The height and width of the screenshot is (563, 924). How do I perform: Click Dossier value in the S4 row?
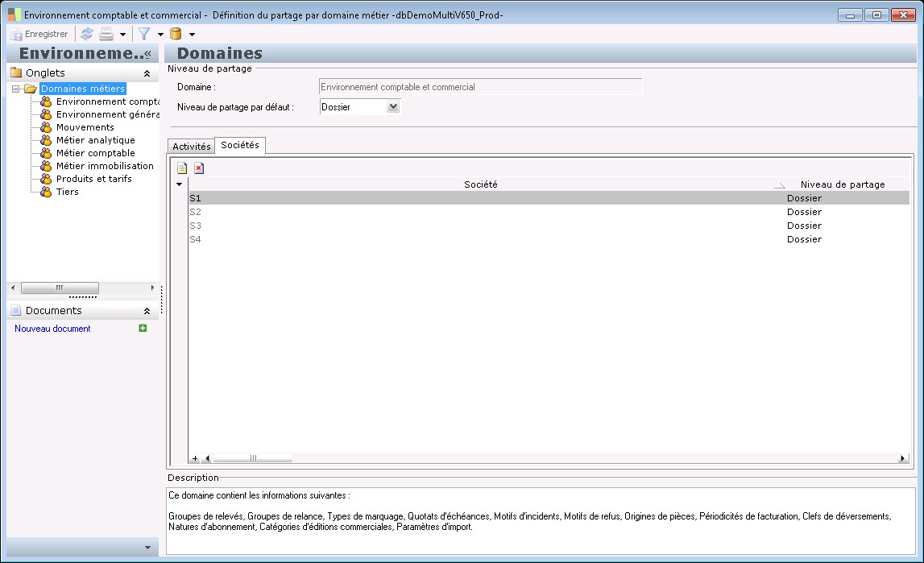click(804, 239)
